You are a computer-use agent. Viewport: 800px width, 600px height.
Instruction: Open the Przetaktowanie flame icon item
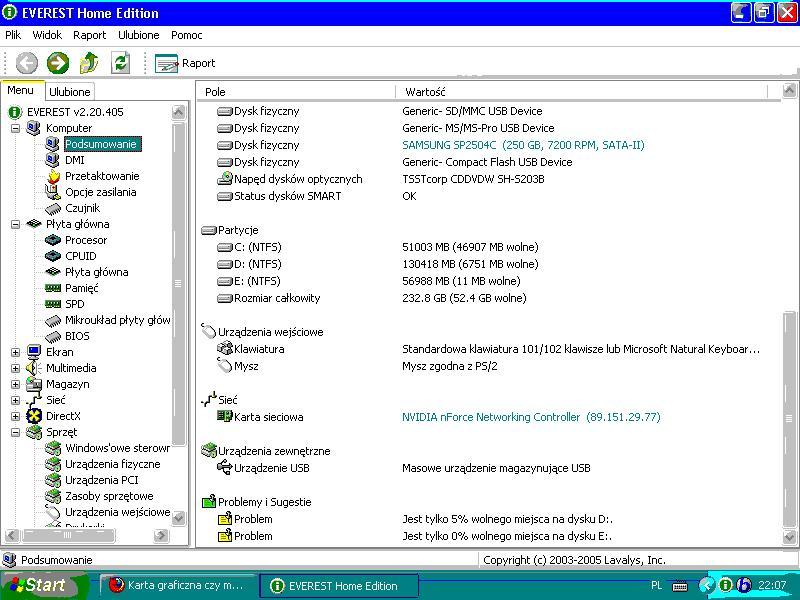[53, 177]
